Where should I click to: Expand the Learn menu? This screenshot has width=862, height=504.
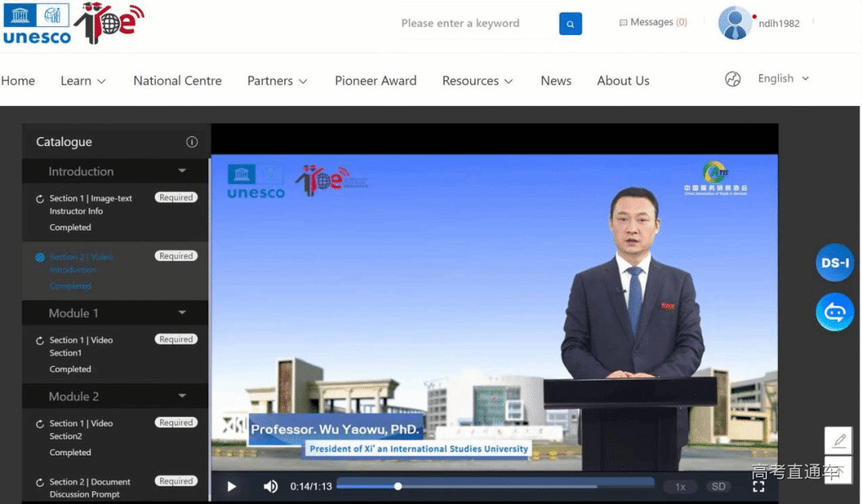coord(83,81)
